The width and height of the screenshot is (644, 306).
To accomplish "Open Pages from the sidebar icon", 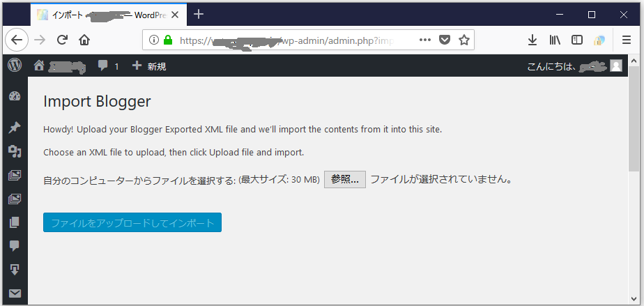I will click(x=15, y=222).
